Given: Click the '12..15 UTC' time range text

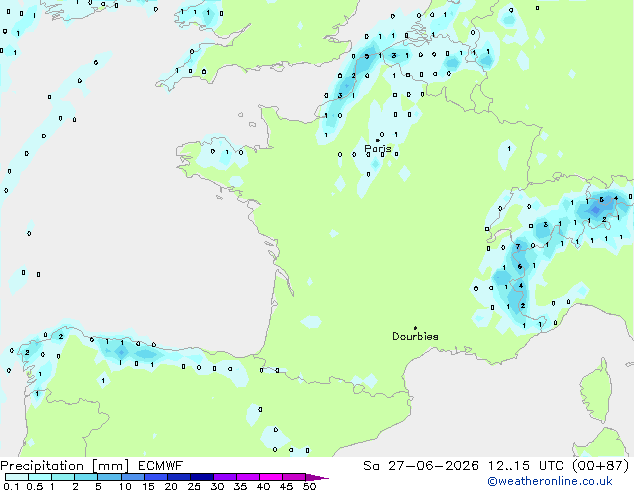Looking at the screenshot, I should click(525, 466).
